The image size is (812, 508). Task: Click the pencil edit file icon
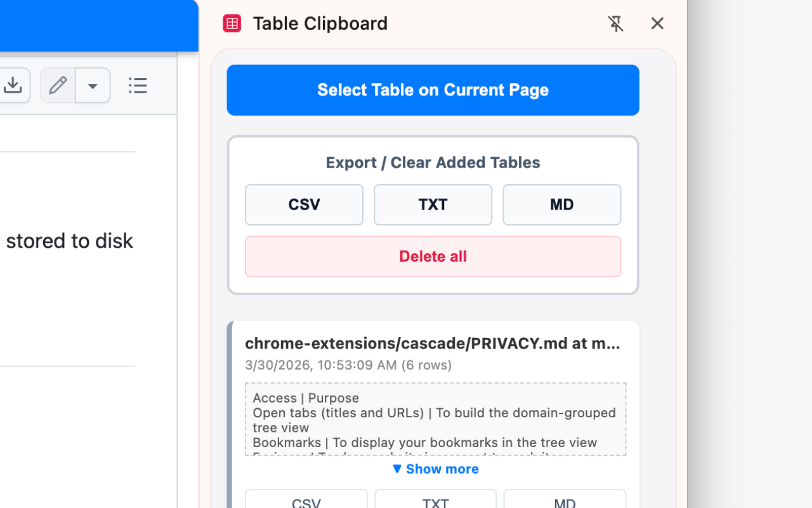point(58,85)
